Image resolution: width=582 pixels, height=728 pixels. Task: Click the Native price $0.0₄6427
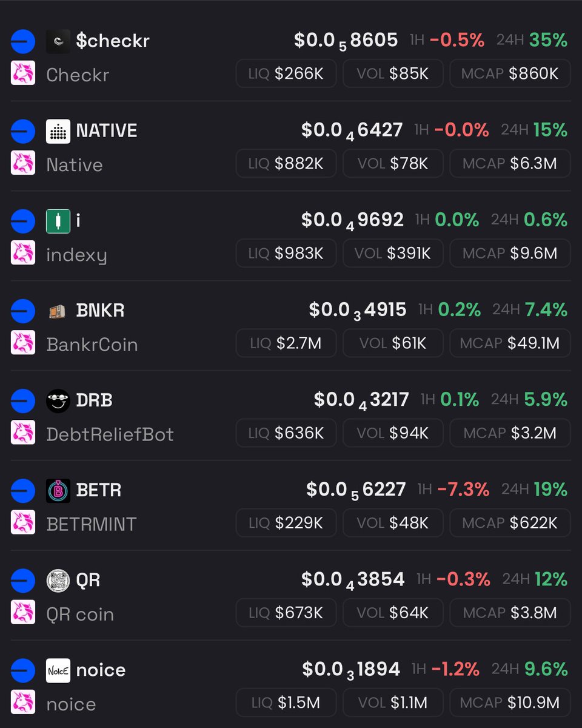point(352,130)
